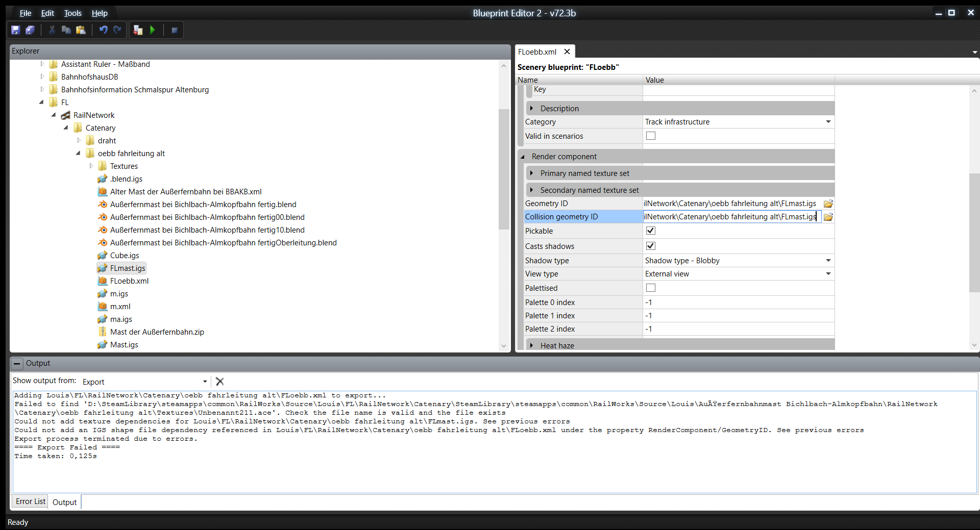Browse for Collision geometry ID file
Image resolution: width=980 pixels, height=530 pixels.
pyautogui.click(x=828, y=217)
